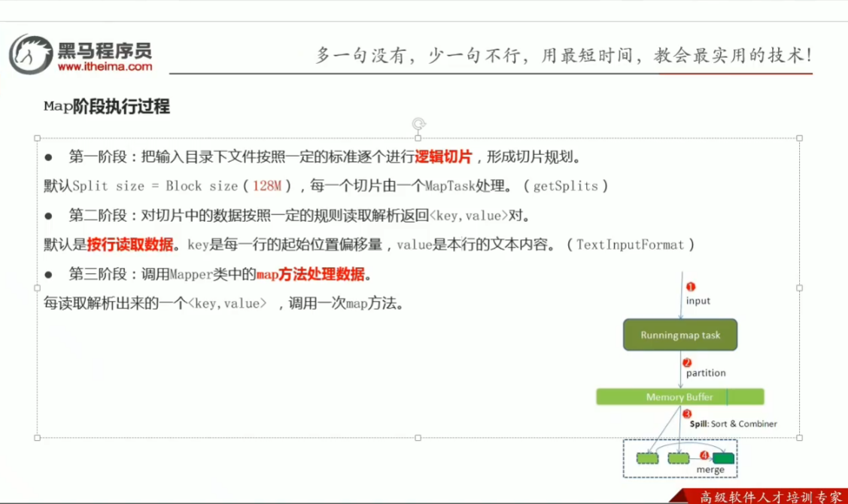Select the dark green merged block

tap(723, 459)
